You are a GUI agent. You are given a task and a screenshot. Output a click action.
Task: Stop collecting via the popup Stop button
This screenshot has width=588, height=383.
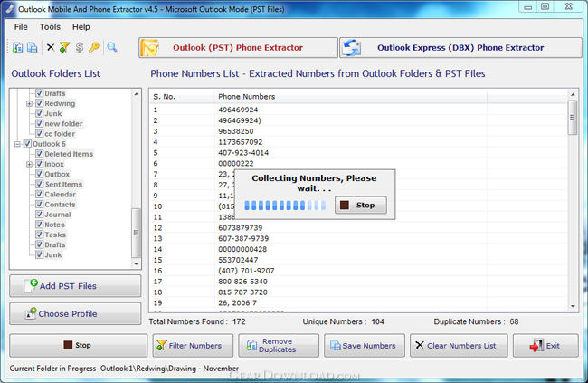361,205
